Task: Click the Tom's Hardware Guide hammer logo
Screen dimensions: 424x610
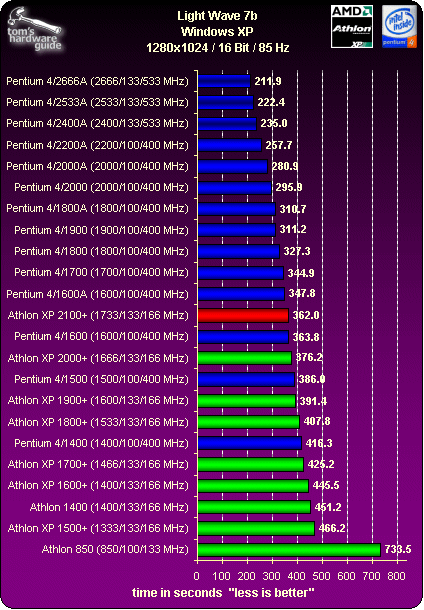Action: pyautogui.click(x=34, y=29)
